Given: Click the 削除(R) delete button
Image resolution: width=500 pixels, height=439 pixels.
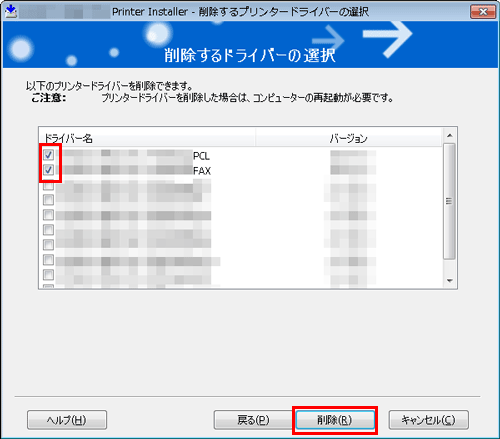Looking at the screenshot, I should (x=335, y=420).
